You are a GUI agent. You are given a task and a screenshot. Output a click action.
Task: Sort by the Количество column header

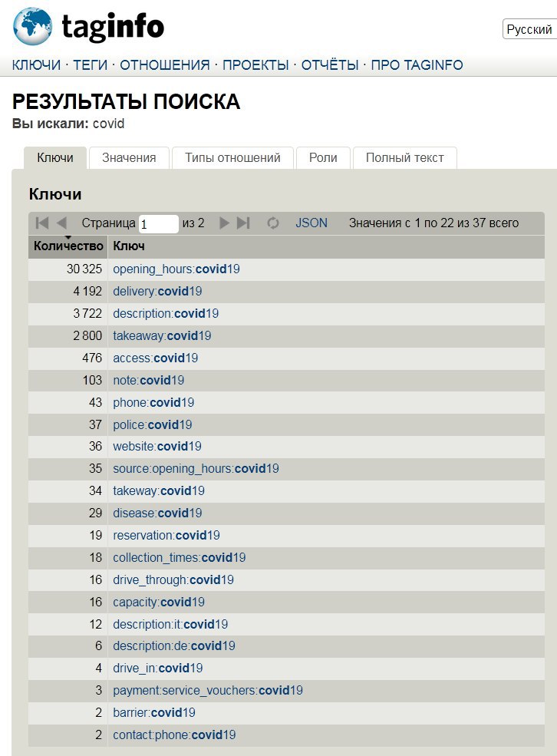[x=68, y=246]
